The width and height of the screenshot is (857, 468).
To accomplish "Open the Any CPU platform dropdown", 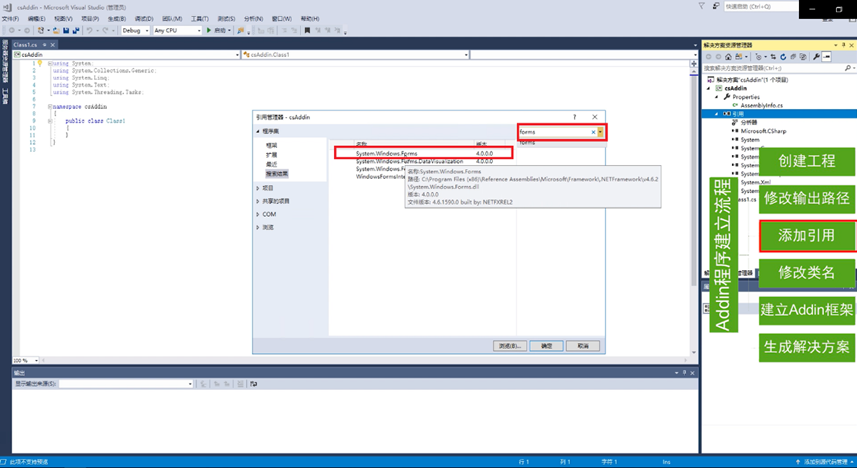I will click(198, 31).
